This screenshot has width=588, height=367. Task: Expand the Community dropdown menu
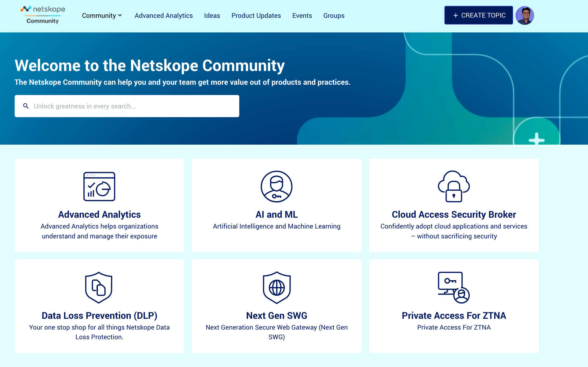pyautogui.click(x=102, y=15)
